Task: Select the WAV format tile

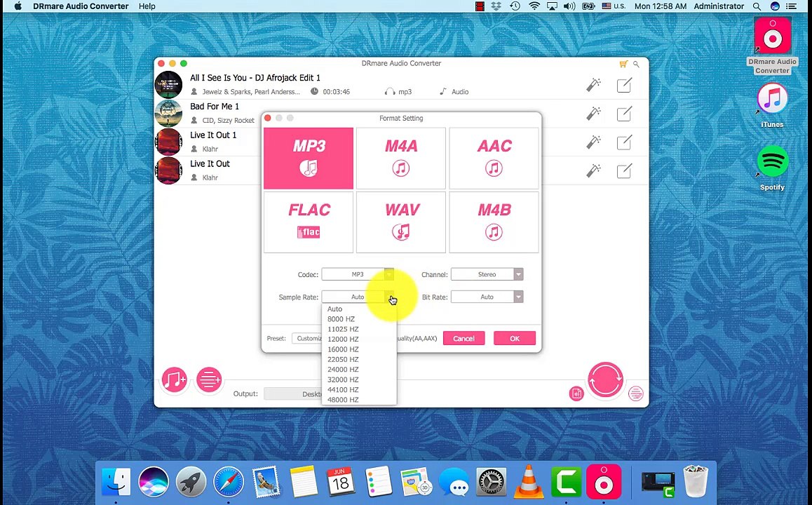Action: pyautogui.click(x=401, y=222)
